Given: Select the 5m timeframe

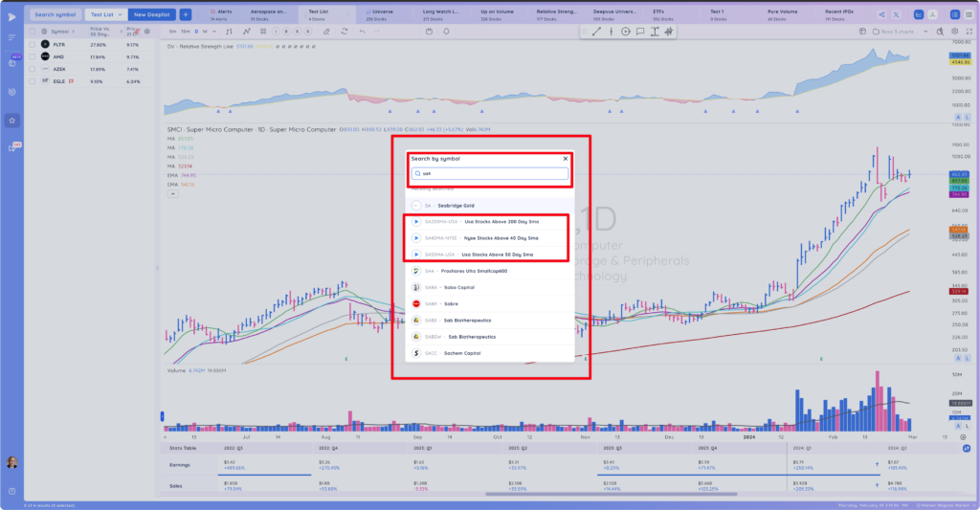Looking at the screenshot, I should (172, 32).
